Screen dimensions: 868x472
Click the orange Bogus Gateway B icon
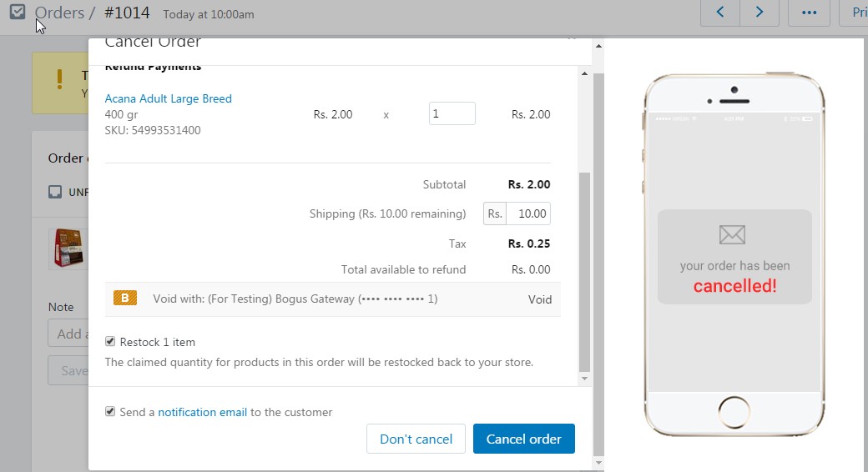click(x=125, y=299)
